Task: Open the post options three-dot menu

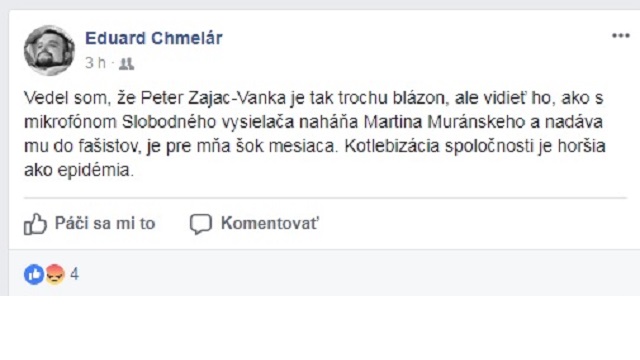Action: (620, 36)
